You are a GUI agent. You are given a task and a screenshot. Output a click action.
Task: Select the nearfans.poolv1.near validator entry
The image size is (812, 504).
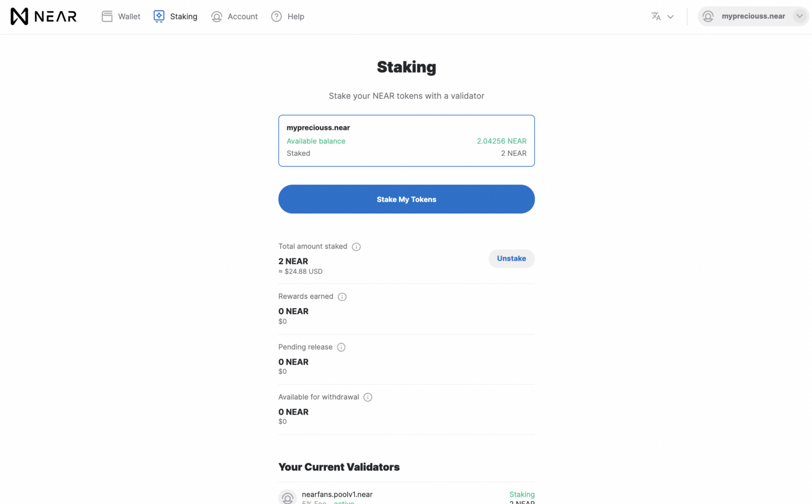click(x=337, y=494)
